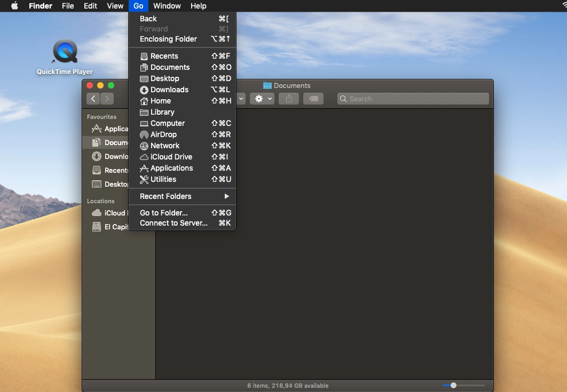Choose iCloud Drive in Go menu
The image size is (567, 392).
pyautogui.click(x=171, y=157)
